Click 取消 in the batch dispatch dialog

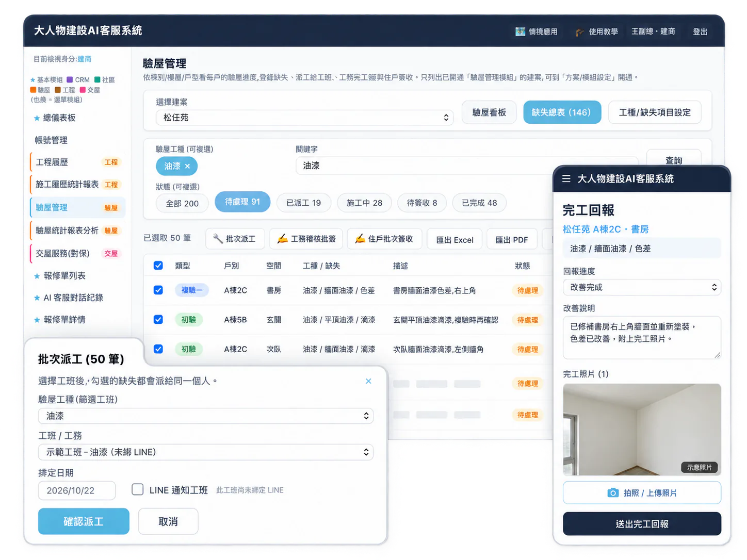168,521
